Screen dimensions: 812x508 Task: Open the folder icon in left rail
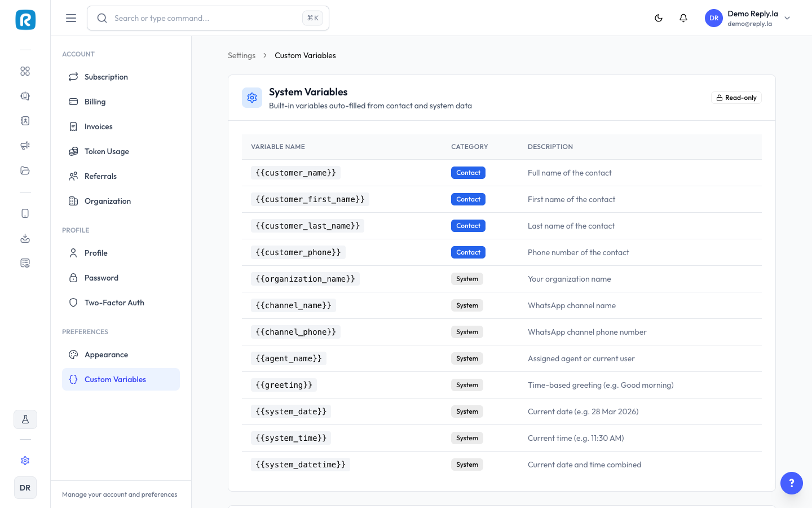25,170
